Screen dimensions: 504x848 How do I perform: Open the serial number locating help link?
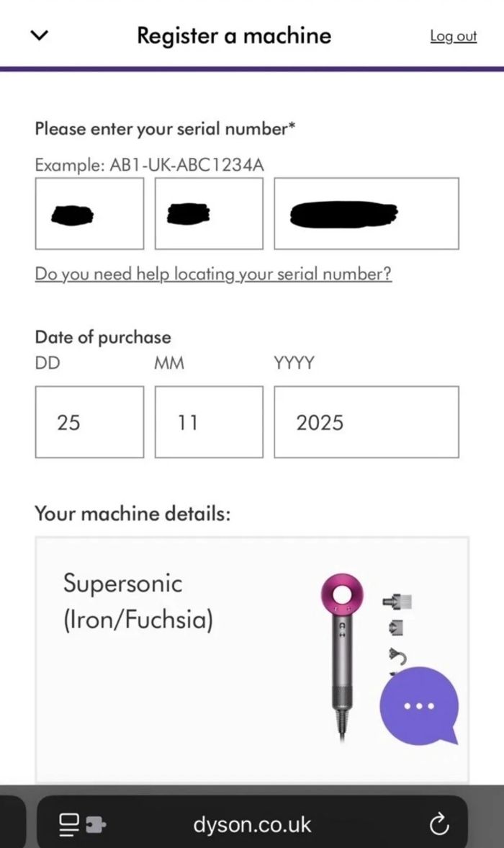[212, 275]
